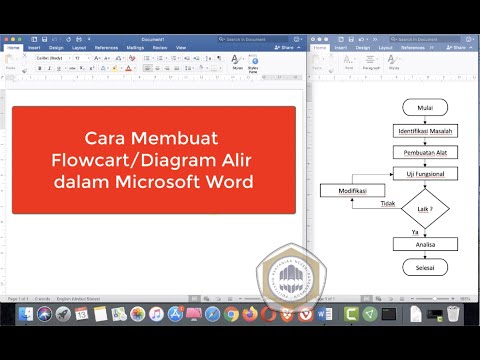The height and width of the screenshot is (360, 480).
Task: Open References tab in left Word window
Action: [x=106, y=48]
